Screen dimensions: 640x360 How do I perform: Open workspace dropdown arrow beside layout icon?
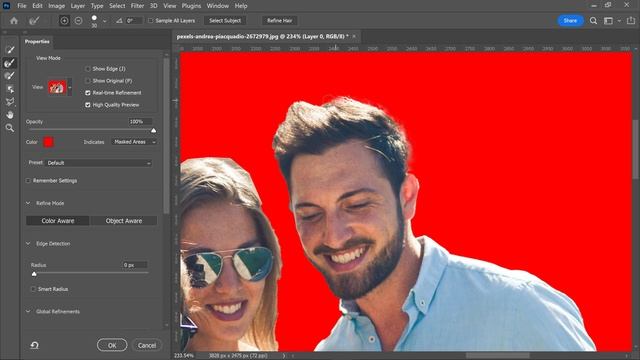[x=619, y=20]
